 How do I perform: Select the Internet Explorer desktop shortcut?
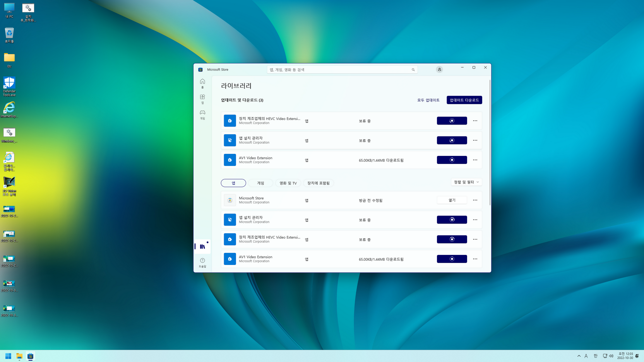tap(9, 110)
